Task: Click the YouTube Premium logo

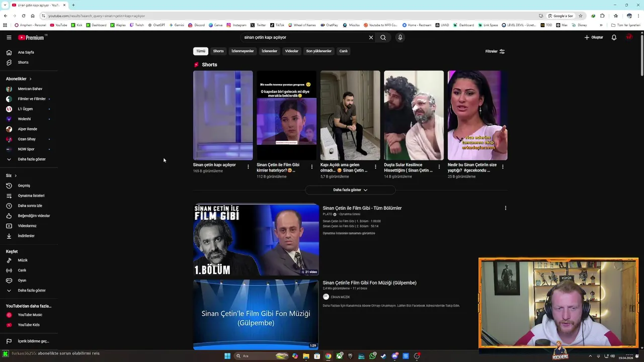Action: (31, 37)
